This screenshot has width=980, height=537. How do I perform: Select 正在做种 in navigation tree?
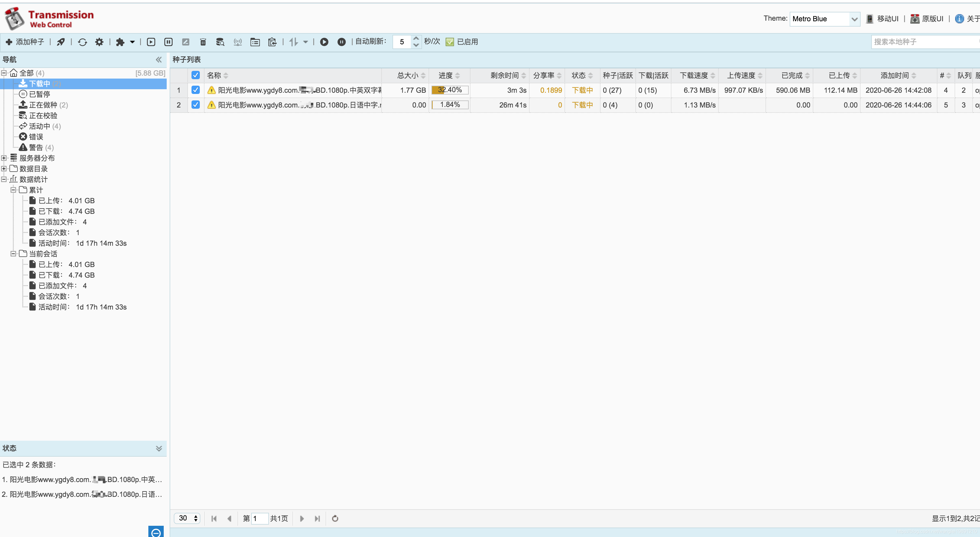click(x=43, y=105)
